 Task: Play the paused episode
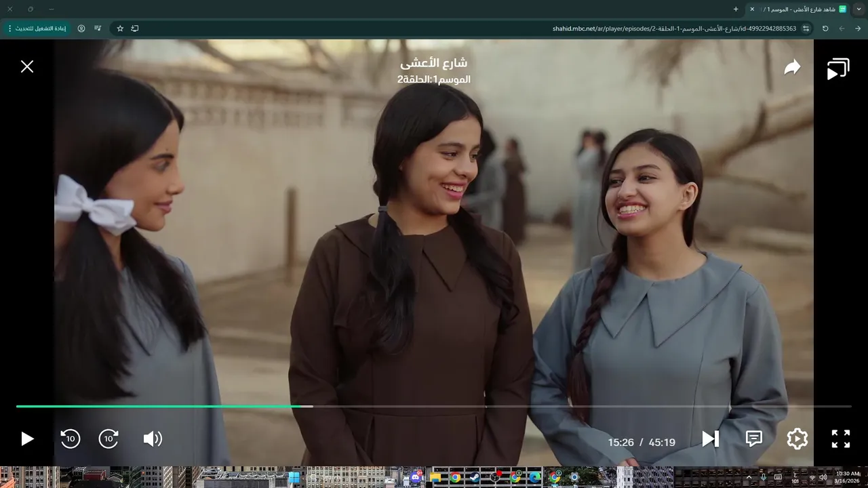click(27, 439)
